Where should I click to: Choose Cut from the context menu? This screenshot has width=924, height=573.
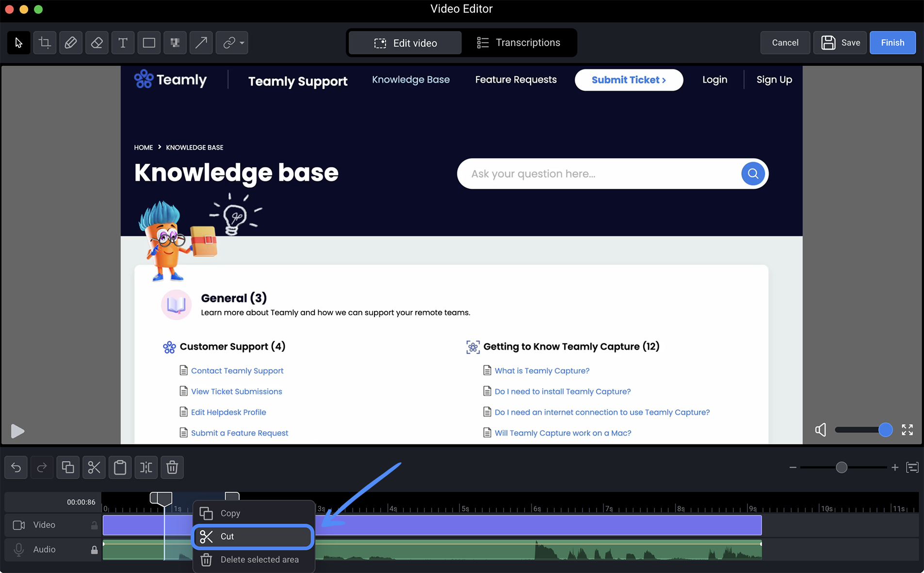[x=253, y=537]
